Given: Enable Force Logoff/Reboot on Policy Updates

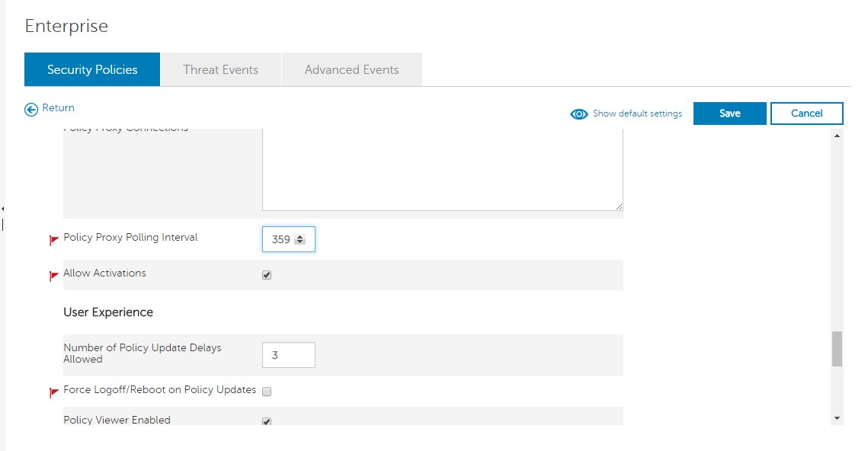Looking at the screenshot, I should point(267,392).
